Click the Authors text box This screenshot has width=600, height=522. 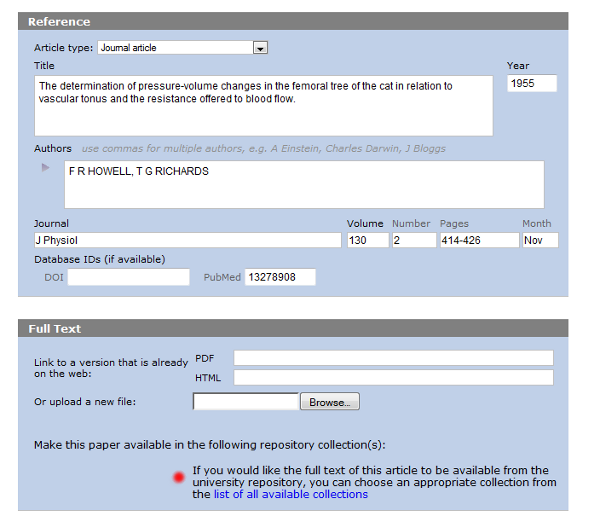click(304, 184)
